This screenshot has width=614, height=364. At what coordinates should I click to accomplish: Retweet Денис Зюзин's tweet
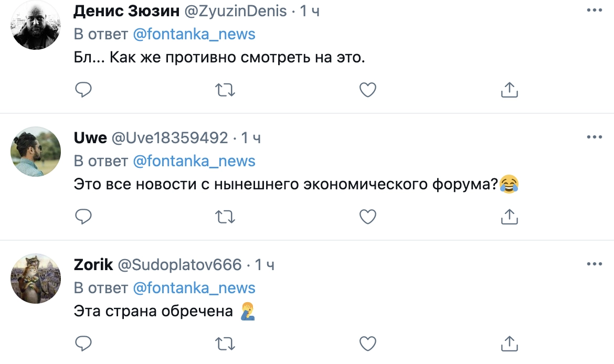pos(226,90)
